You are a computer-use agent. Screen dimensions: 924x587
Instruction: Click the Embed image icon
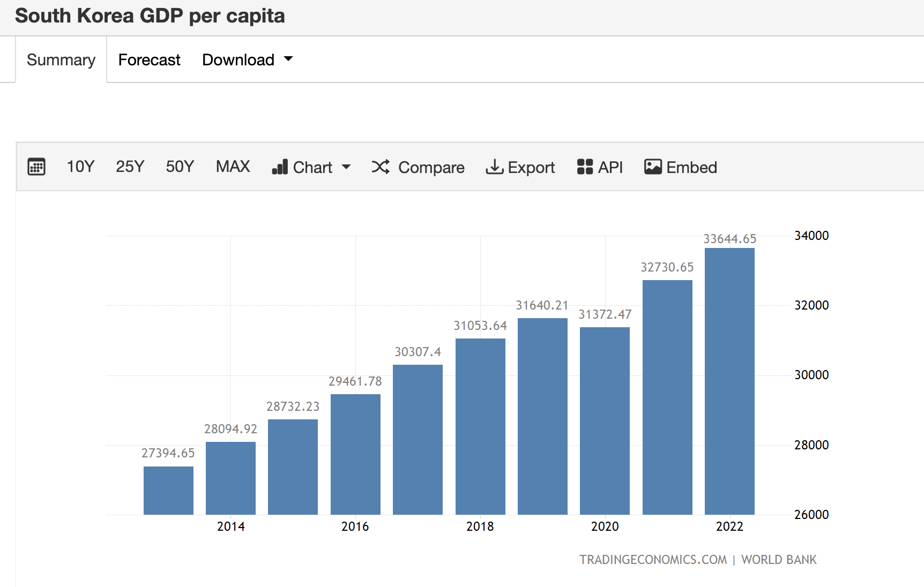[x=653, y=167]
